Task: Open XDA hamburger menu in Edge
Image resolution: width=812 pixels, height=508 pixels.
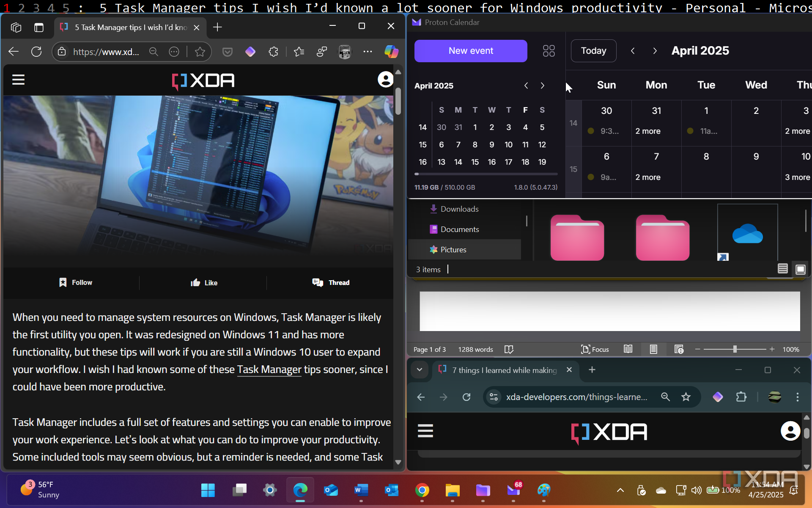Action: click(18, 80)
